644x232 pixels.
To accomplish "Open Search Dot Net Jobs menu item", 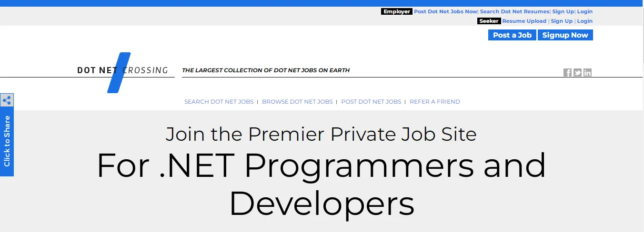I will click(219, 102).
